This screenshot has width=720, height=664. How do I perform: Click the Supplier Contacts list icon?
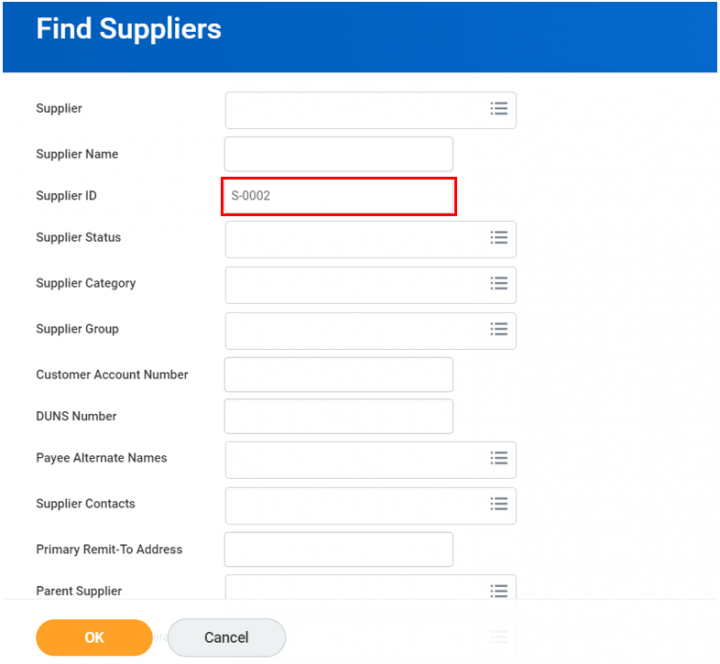point(499,504)
